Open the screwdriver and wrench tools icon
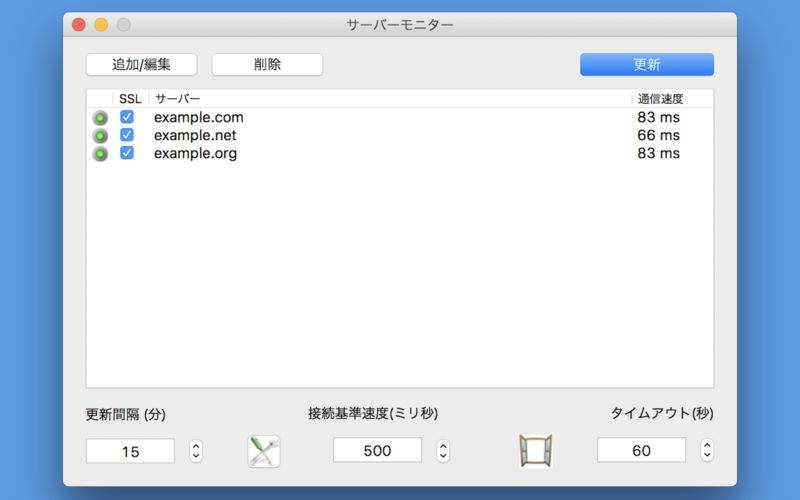The image size is (800, 500). (264, 452)
